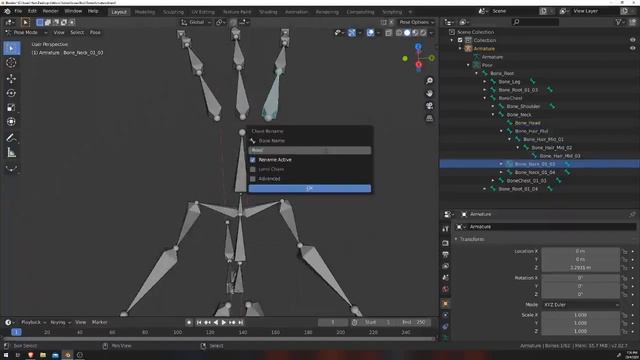Select the Move tool

11,78
